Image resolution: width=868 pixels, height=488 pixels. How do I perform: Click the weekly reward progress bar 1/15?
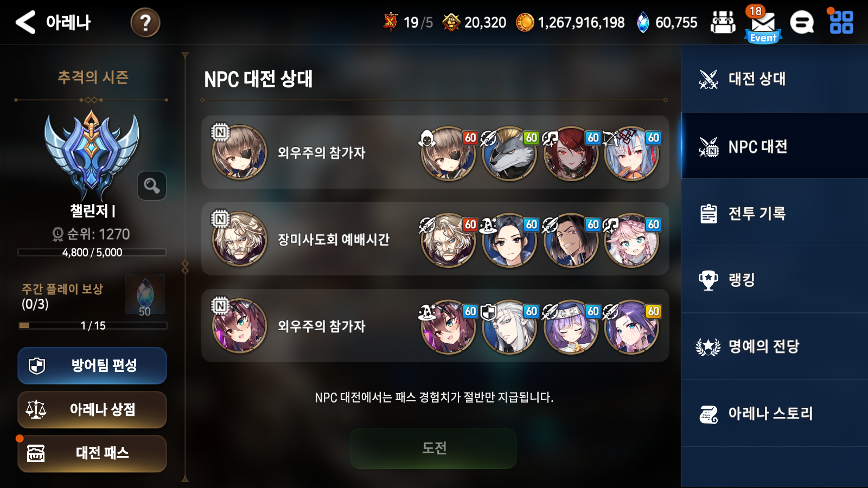point(93,325)
